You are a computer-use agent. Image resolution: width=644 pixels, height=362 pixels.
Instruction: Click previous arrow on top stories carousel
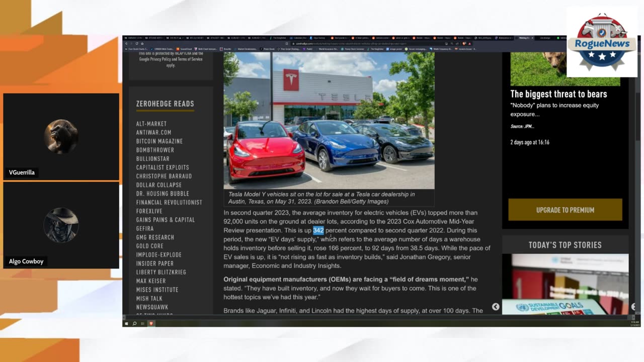click(x=496, y=307)
